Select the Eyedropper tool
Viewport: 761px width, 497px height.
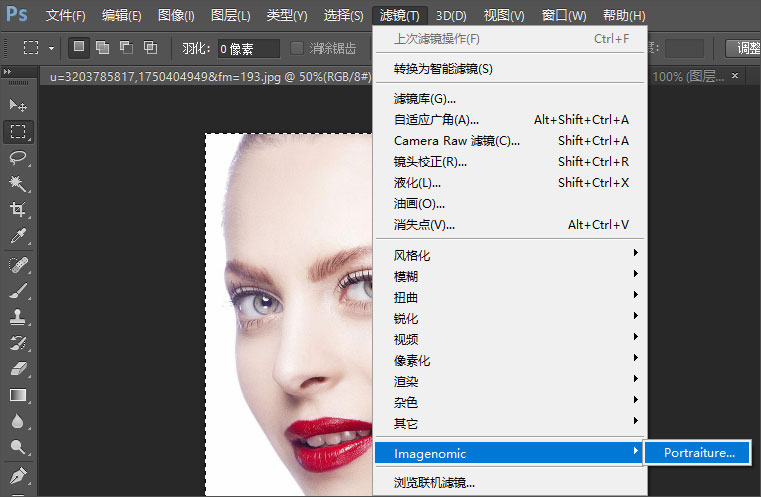pos(18,236)
